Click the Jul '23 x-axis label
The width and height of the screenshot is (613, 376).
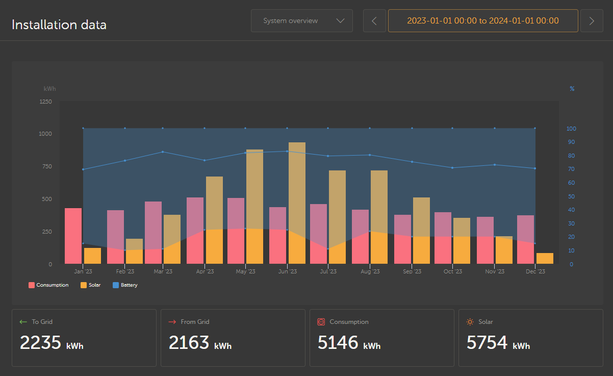tap(328, 271)
